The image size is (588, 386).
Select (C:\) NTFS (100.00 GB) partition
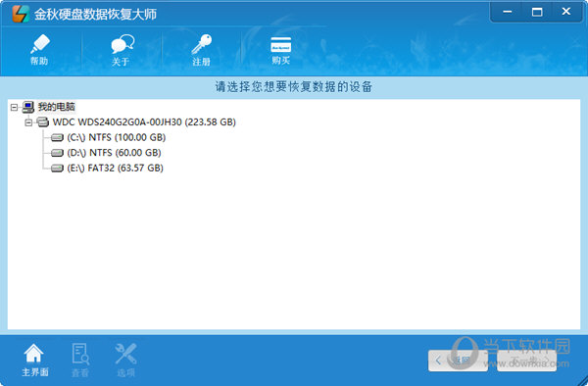point(117,137)
